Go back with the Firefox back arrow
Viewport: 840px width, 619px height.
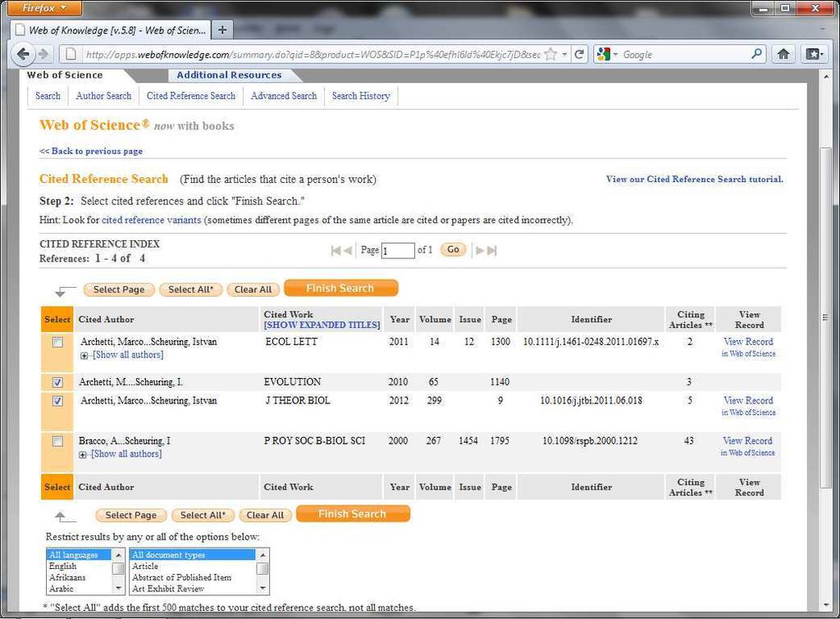pos(23,54)
